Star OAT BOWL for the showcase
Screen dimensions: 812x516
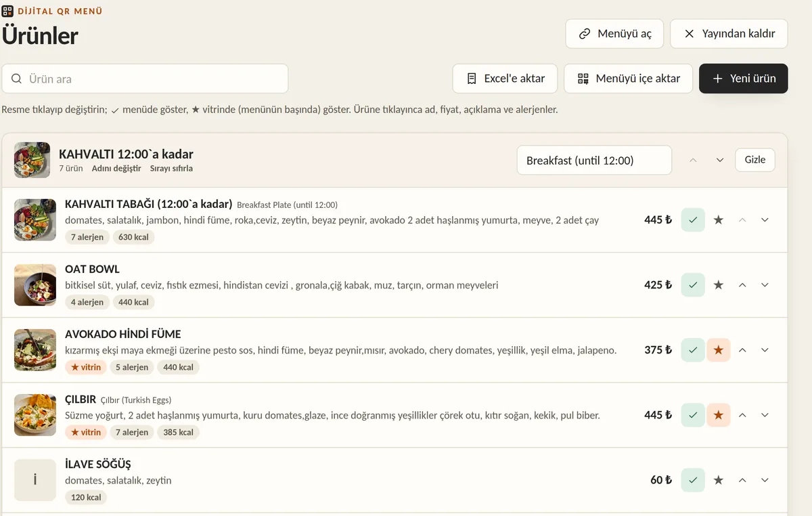coord(719,285)
